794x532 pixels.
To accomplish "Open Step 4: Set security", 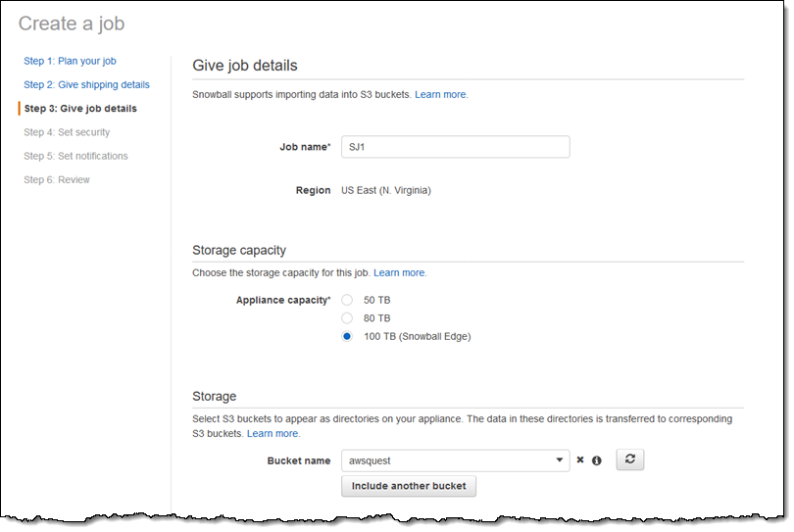I will coord(67,132).
